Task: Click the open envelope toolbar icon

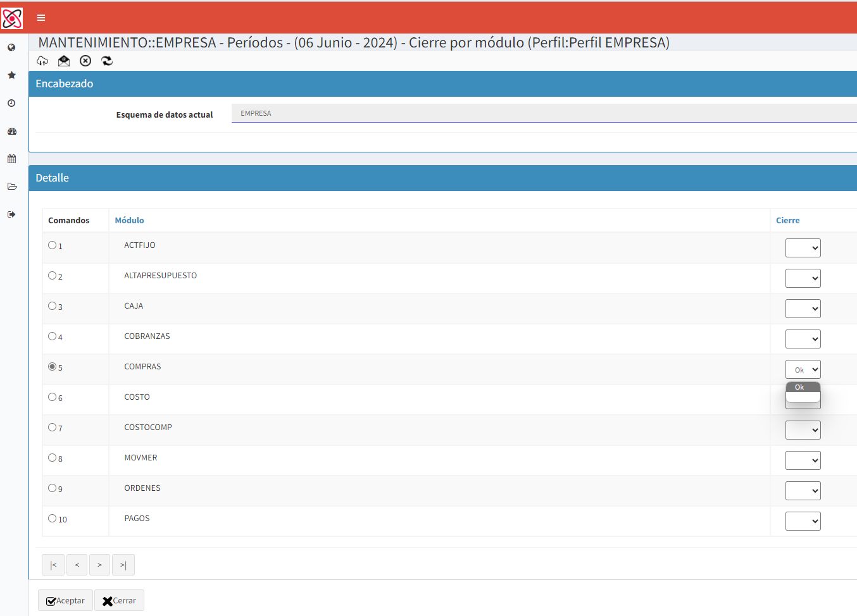Action: coord(64,61)
